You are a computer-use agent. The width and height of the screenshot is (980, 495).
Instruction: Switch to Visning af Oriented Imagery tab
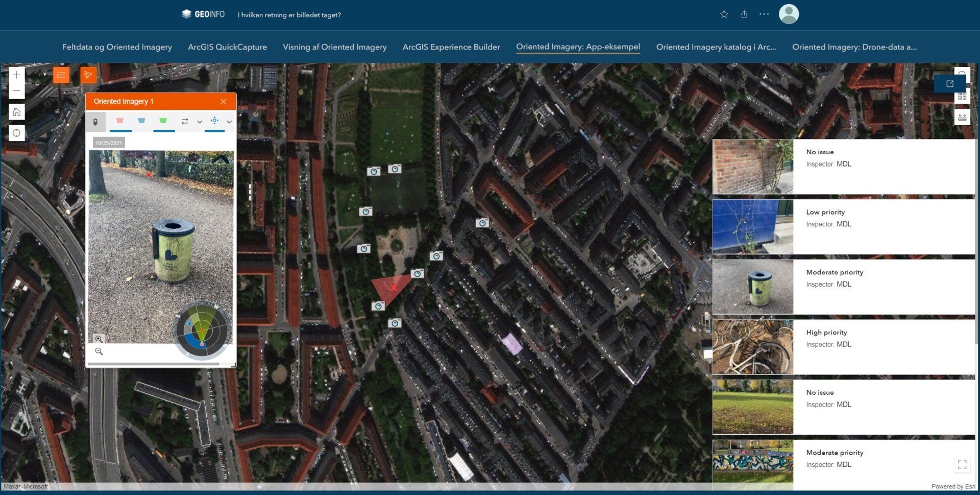tap(334, 47)
